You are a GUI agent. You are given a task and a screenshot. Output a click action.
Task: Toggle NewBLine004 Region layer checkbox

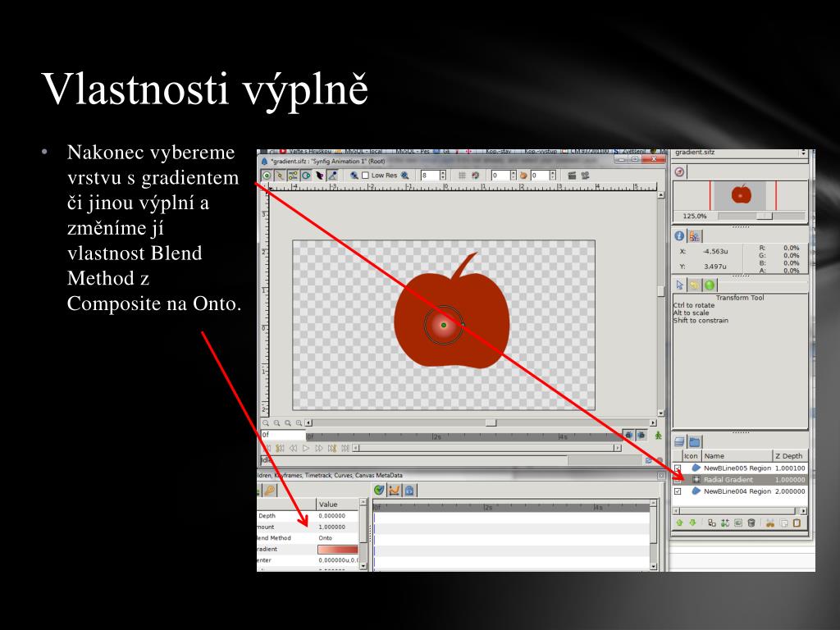tap(678, 491)
